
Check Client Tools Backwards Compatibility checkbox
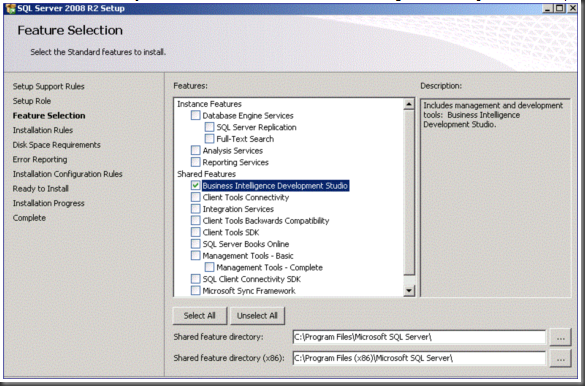pyautogui.click(x=195, y=220)
